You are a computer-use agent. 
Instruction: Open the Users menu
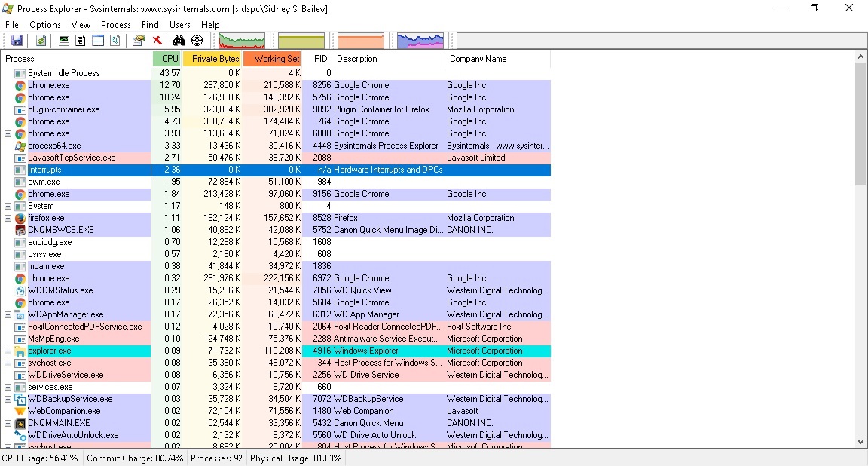[180, 25]
